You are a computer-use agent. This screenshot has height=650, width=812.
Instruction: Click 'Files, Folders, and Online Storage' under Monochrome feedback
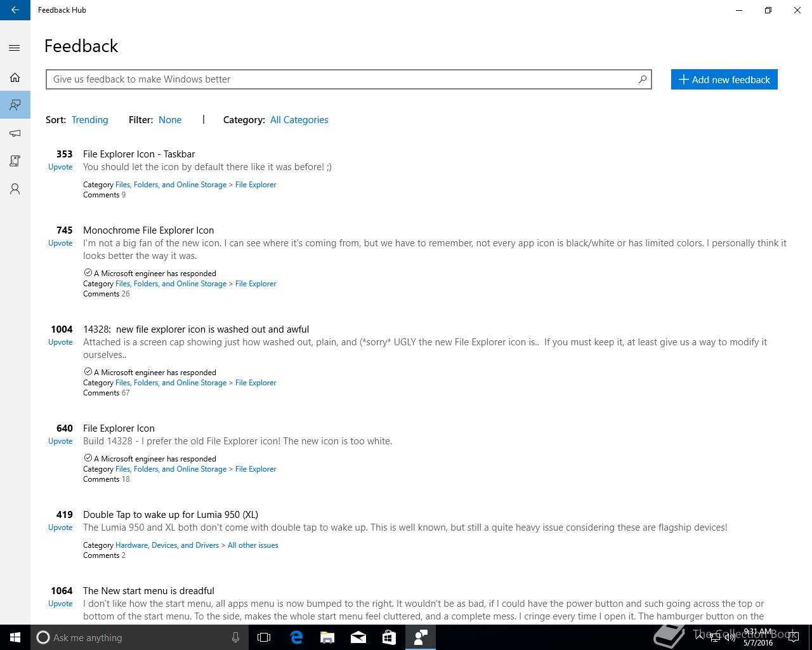[x=171, y=284]
